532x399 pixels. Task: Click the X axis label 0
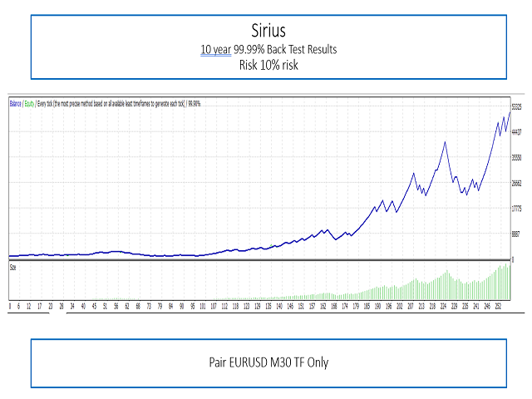coord(10,306)
